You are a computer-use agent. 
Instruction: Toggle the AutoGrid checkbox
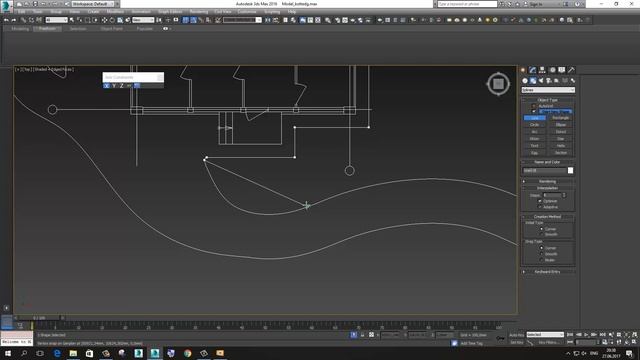click(533, 106)
